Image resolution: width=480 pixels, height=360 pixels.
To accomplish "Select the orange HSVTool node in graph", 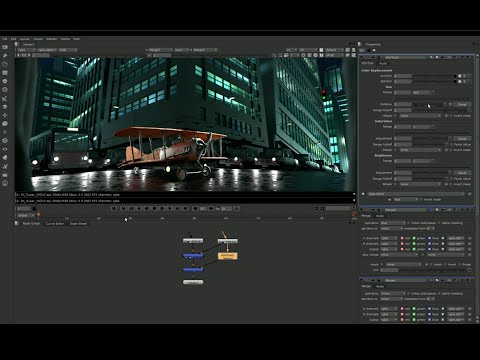I will point(227,256).
